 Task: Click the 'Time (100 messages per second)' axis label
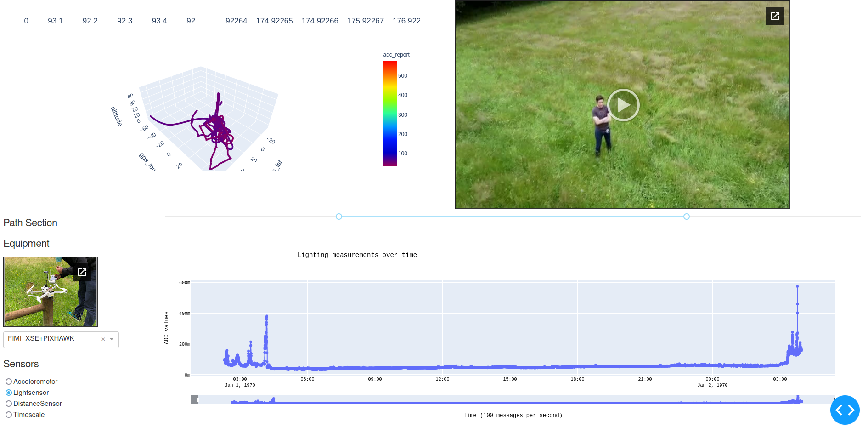[x=513, y=415]
